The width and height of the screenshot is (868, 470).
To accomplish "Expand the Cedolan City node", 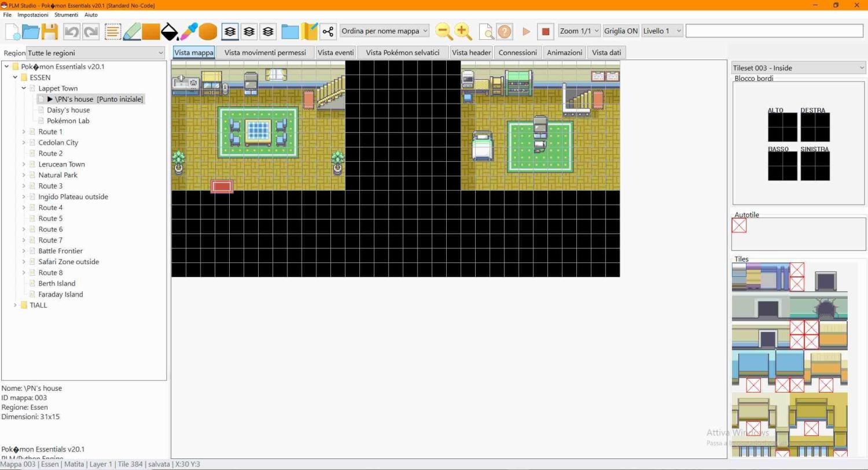I will click(24, 142).
